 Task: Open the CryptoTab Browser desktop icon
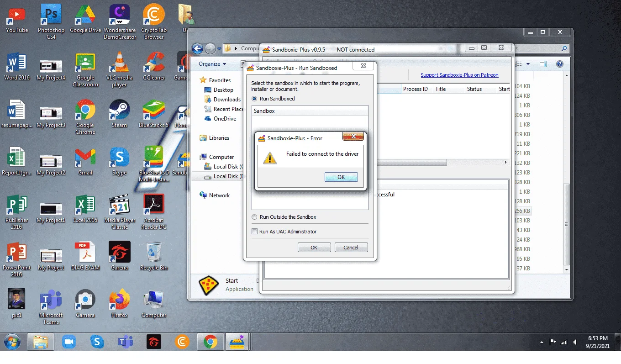tap(154, 21)
